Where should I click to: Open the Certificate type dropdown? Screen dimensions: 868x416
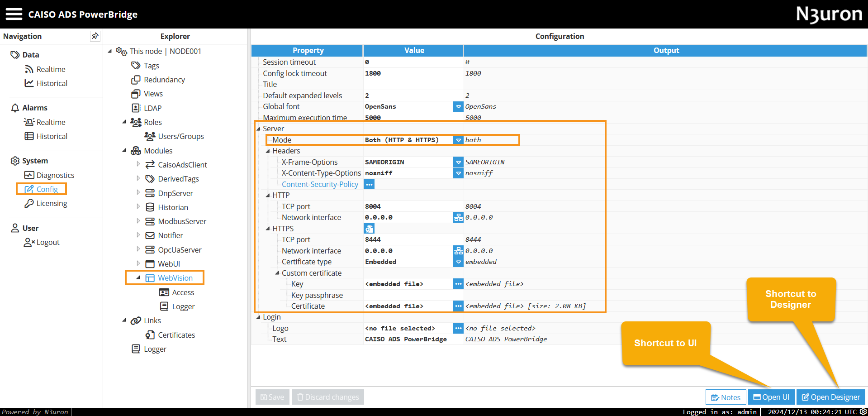point(458,262)
